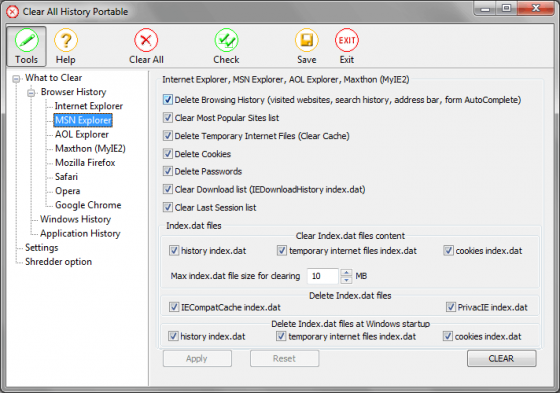Increase max index.dat size with up arrow
Image resolution: width=560 pixels, height=393 pixels.
(346, 272)
